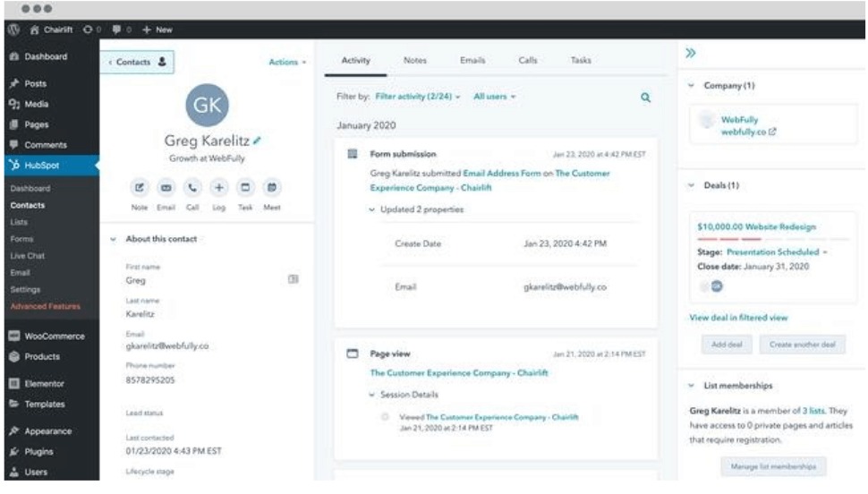Open HubSpot Dashboard submenu item
The image size is (868, 494).
(x=30, y=188)
